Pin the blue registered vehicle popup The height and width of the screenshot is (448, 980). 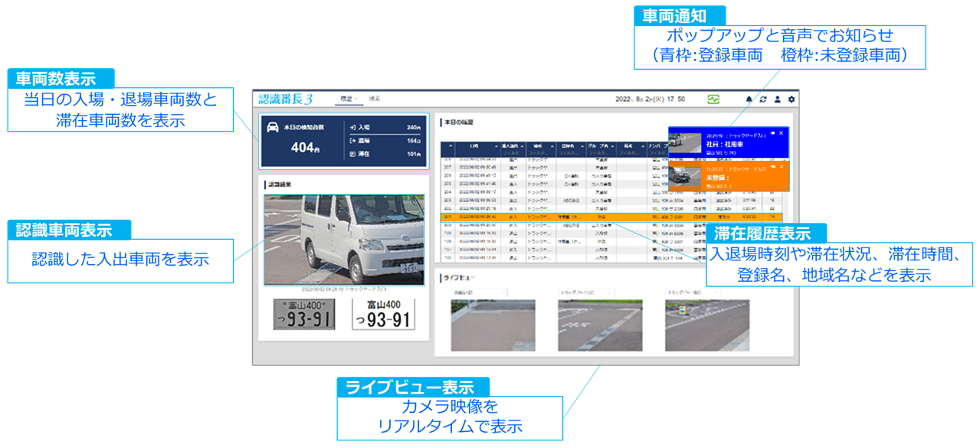772,133
